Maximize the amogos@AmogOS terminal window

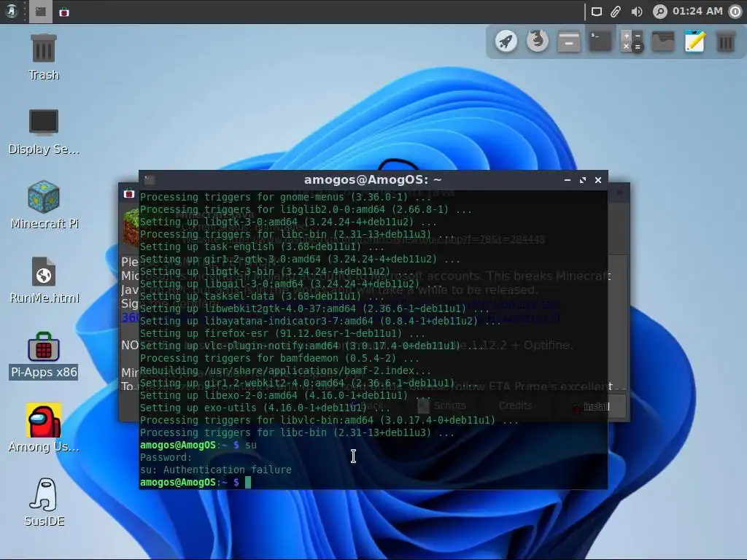[583, 180]
